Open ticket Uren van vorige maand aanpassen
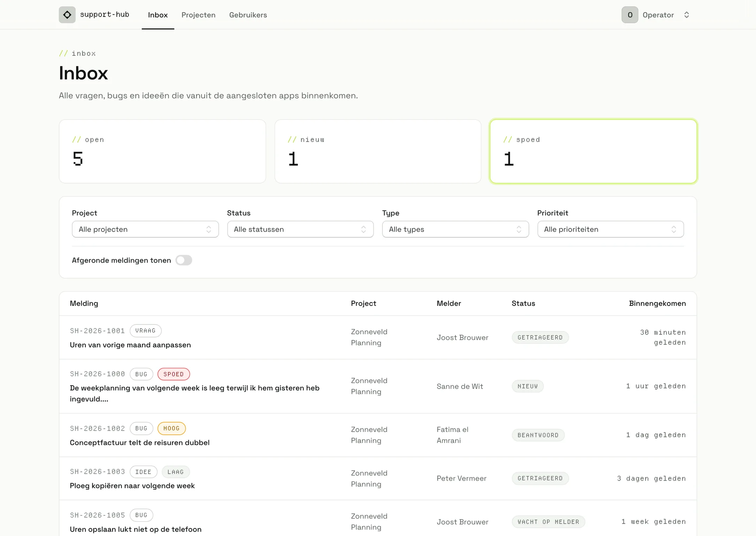The image size is (756, 536). coord(130,345)
